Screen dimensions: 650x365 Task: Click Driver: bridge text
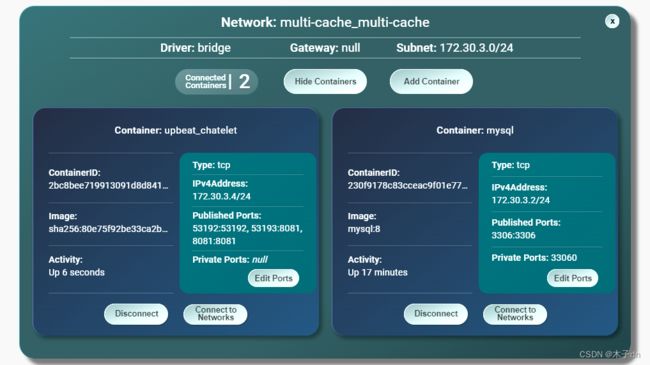click(x=195, y=48)
